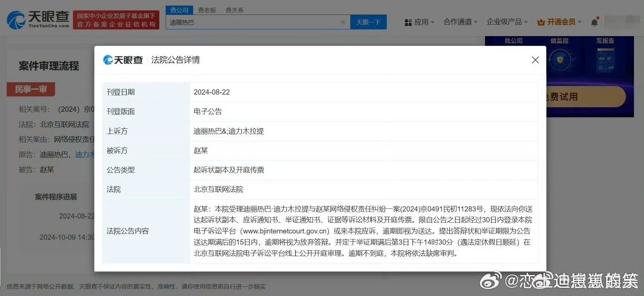Click the 赵某 respondent value in the dialog
The height and width of the screenshot is (296, 644).
pyautogui.click(x=201, y=150)
